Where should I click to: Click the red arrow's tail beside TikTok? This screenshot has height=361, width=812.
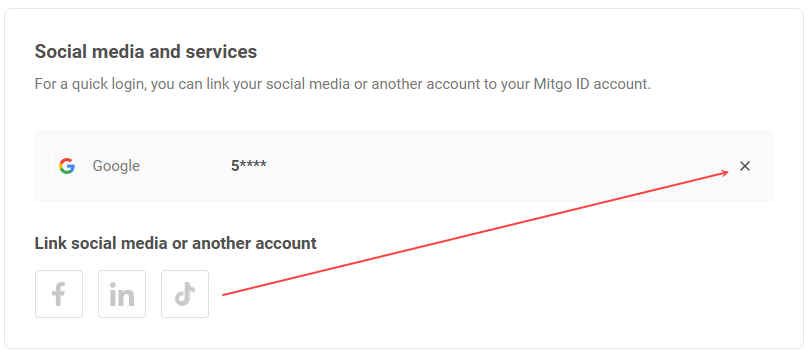point(226,294)
